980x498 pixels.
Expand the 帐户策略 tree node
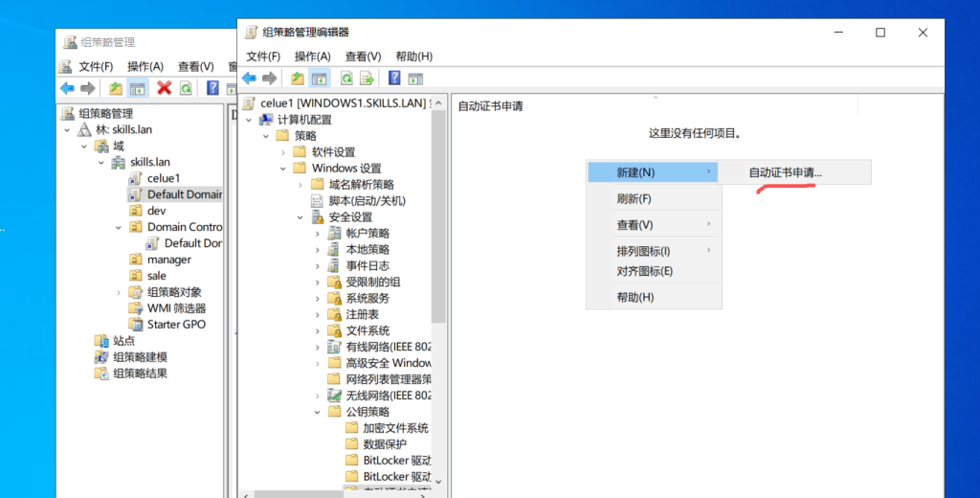tap(318, 234)
